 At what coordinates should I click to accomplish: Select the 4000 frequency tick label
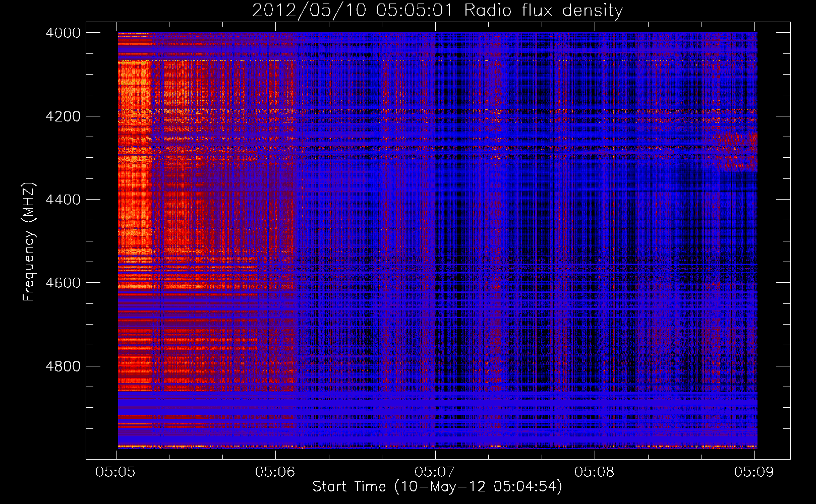tap(63, 33)
